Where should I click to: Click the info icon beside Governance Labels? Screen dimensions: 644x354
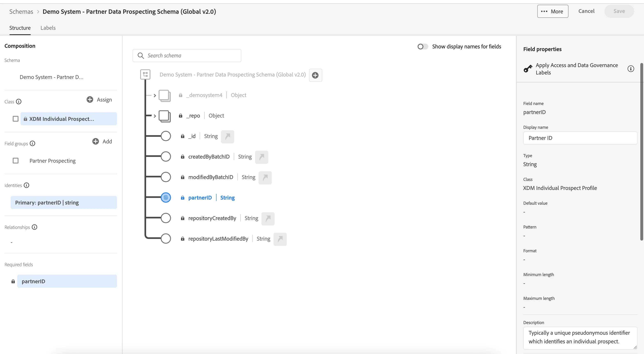[x=630, y=69]
